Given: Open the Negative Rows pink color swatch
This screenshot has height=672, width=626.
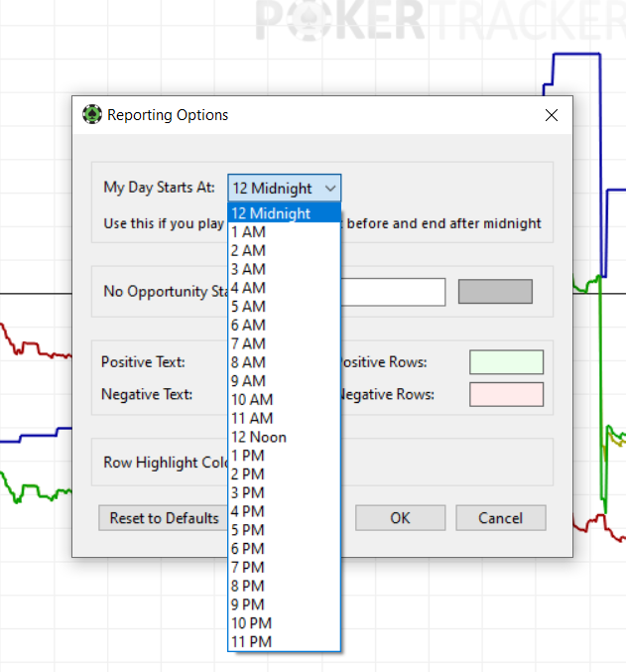Looking at the screenshot, I should [x=507, y=394].
